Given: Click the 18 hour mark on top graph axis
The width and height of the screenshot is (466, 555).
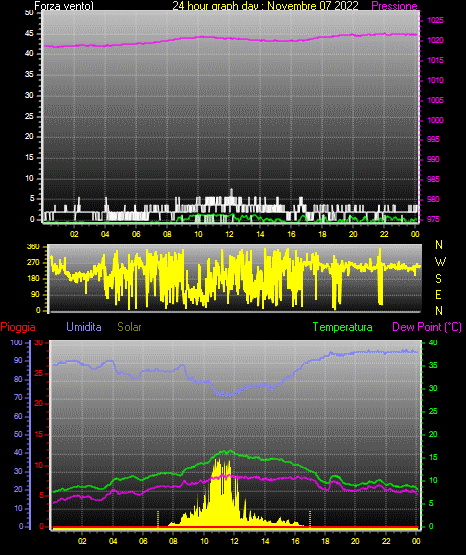Looking at the screenshot, I should pos(322,234).
